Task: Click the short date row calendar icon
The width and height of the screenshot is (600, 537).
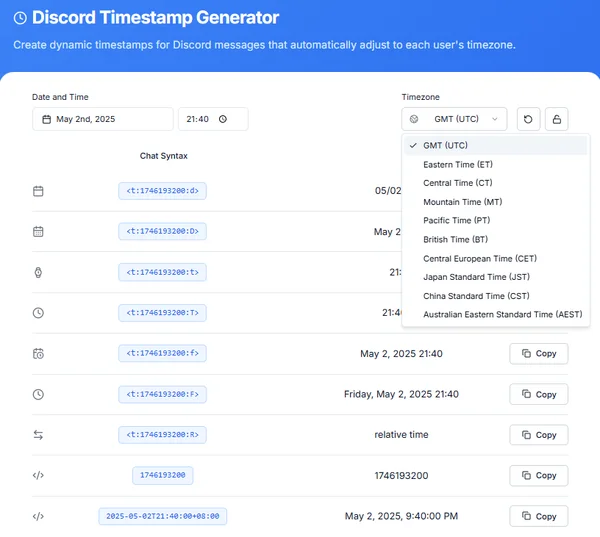Action: [x=38, y=191]
